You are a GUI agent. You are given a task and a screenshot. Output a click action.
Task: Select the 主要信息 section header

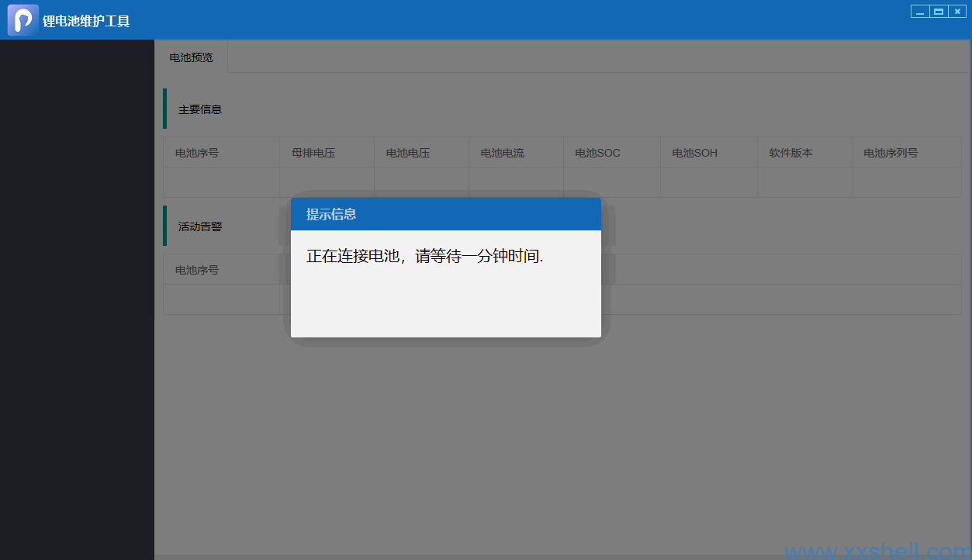click(200, 109)
